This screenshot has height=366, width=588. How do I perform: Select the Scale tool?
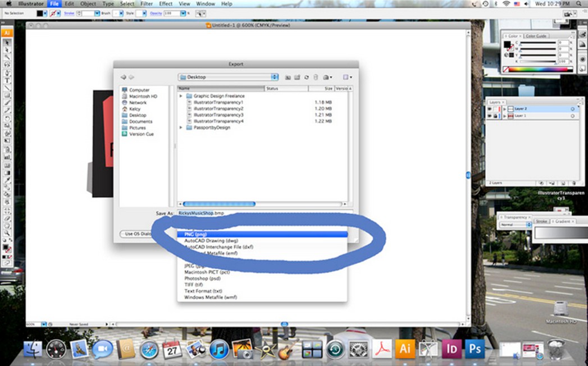click(7, 126)
